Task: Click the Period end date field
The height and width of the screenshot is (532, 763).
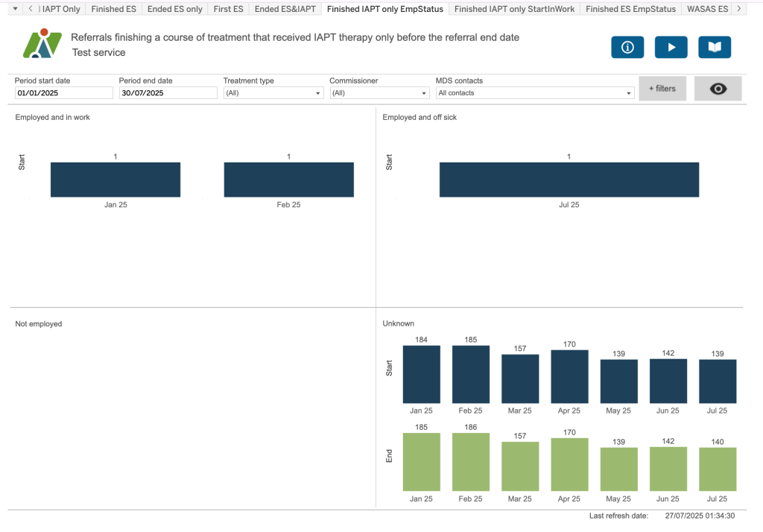Action: 168,93
